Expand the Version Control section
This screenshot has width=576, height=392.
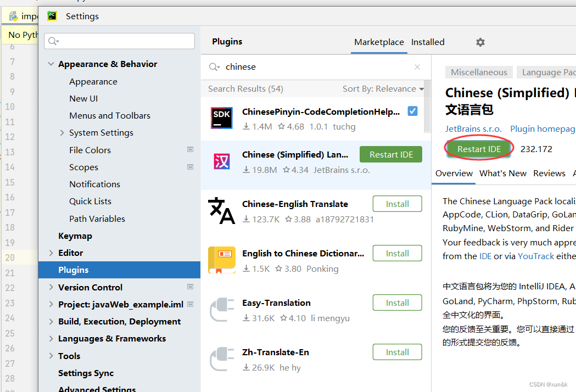pyautogui.click(x=51, y=287)
